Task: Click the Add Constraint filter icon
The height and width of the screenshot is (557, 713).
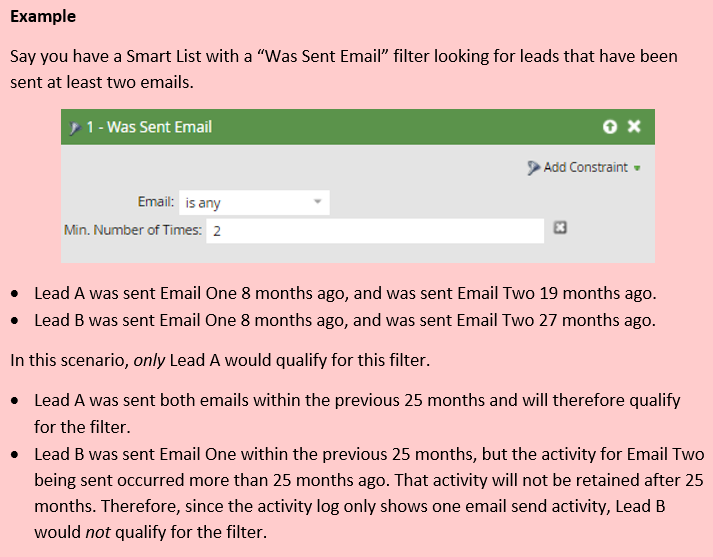Action: pos(533,168)
